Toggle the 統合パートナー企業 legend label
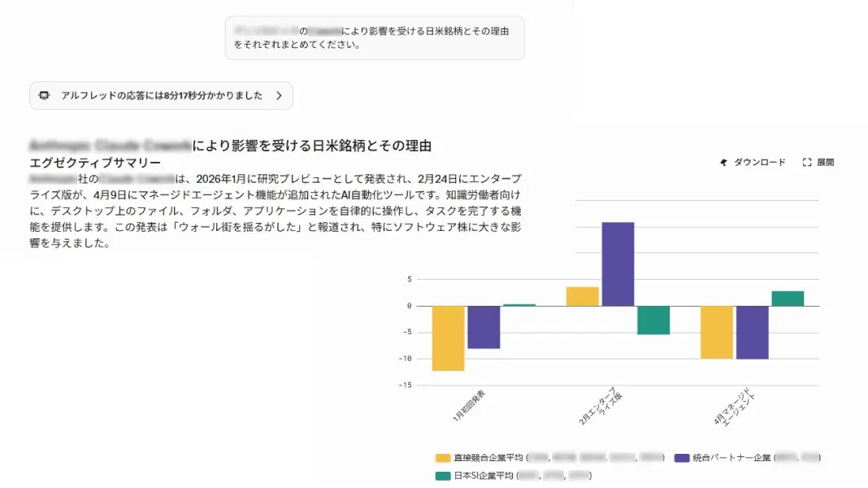Image resolution: width=868 pixels, height=488 pixels. coord(731,458)
